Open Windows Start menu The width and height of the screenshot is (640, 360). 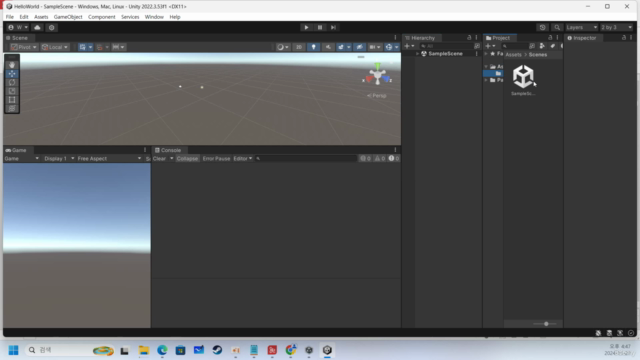point(13,350)
